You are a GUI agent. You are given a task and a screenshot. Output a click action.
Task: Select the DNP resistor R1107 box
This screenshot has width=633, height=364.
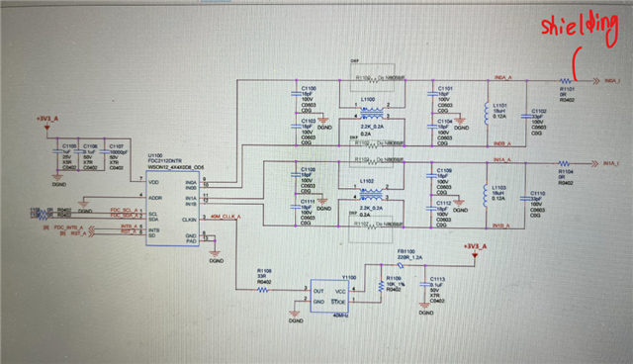(x=370, y=228)
